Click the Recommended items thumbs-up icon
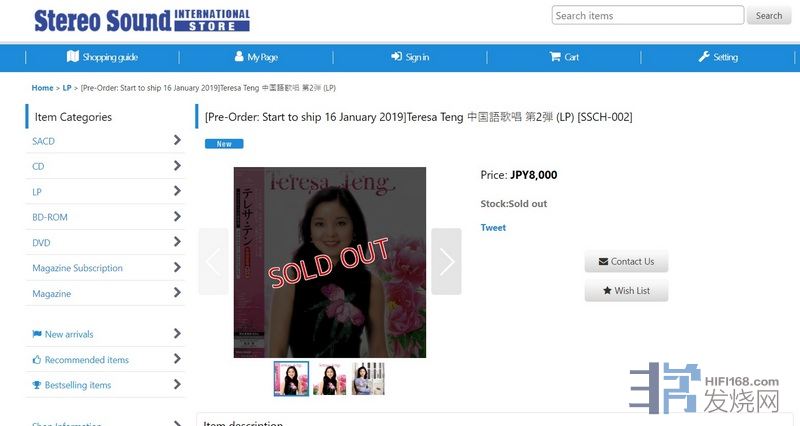Image resolution: width=800 pixels, height=426 pixels. pyautogui.click(x=37, y=360)
